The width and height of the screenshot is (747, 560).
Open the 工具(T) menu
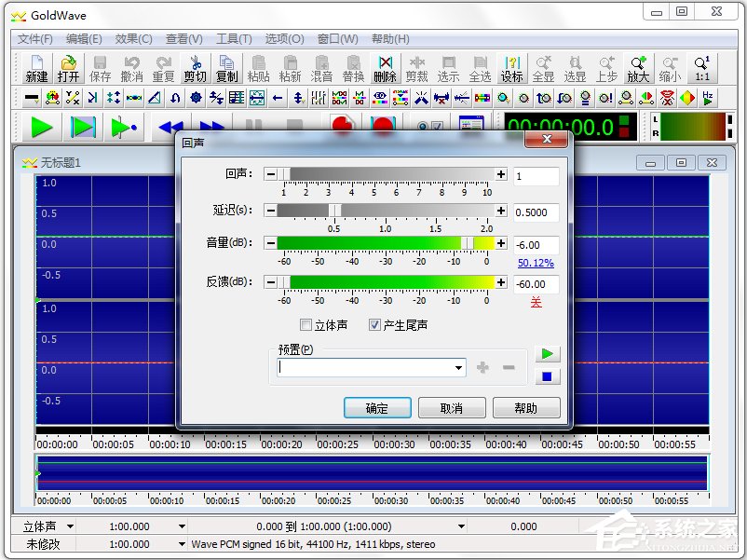pyautogui.click(x=234, y=39)
